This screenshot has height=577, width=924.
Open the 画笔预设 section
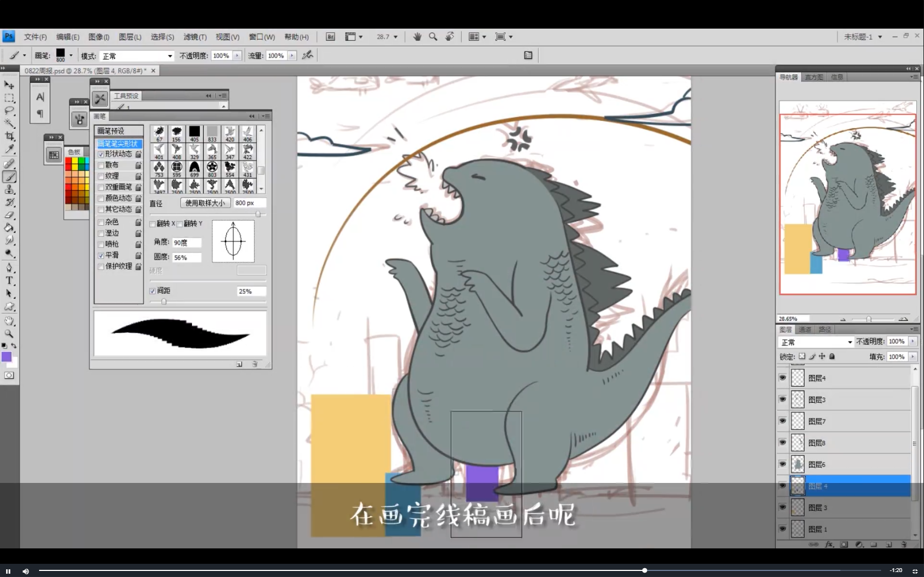pos(119,131)
